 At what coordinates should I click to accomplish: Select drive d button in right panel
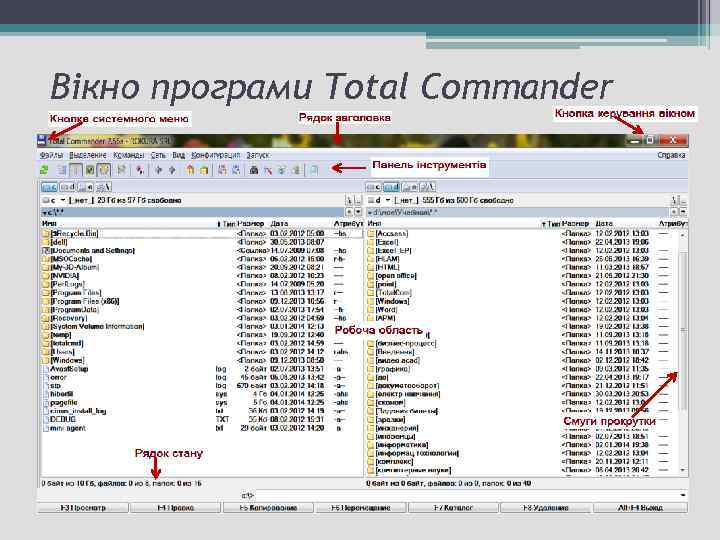tap(392, 187)
